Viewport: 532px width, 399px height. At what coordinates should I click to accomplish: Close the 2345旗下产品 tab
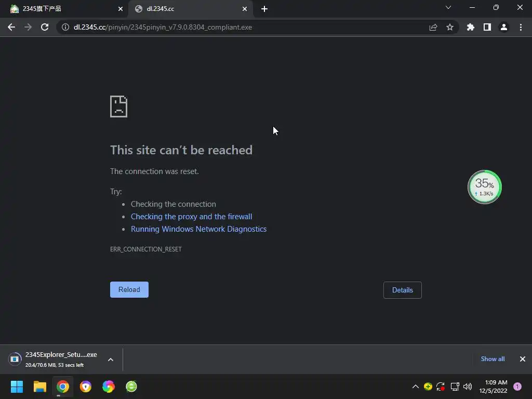pyautogui.click(x=121, y=9)
